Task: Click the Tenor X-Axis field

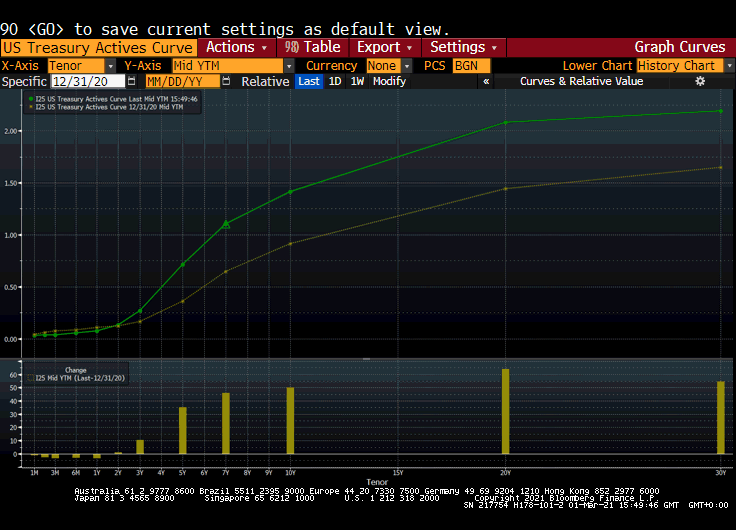Action: coord(76,66)
